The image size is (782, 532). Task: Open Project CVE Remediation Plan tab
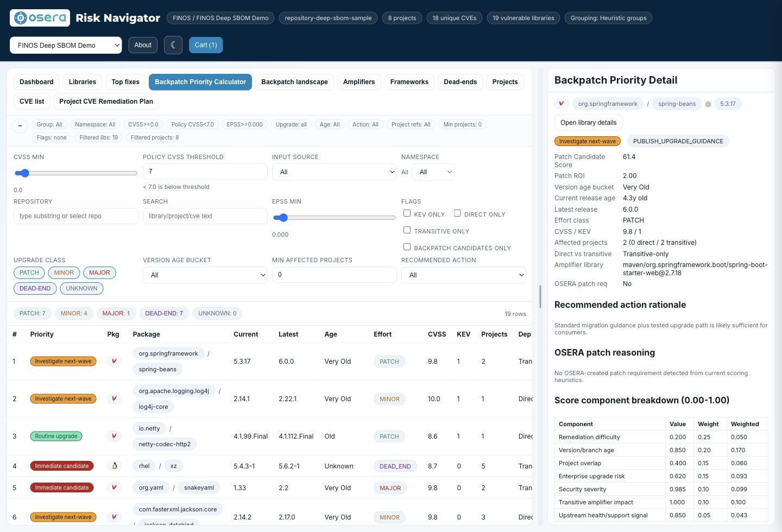[x=106, y=102]
